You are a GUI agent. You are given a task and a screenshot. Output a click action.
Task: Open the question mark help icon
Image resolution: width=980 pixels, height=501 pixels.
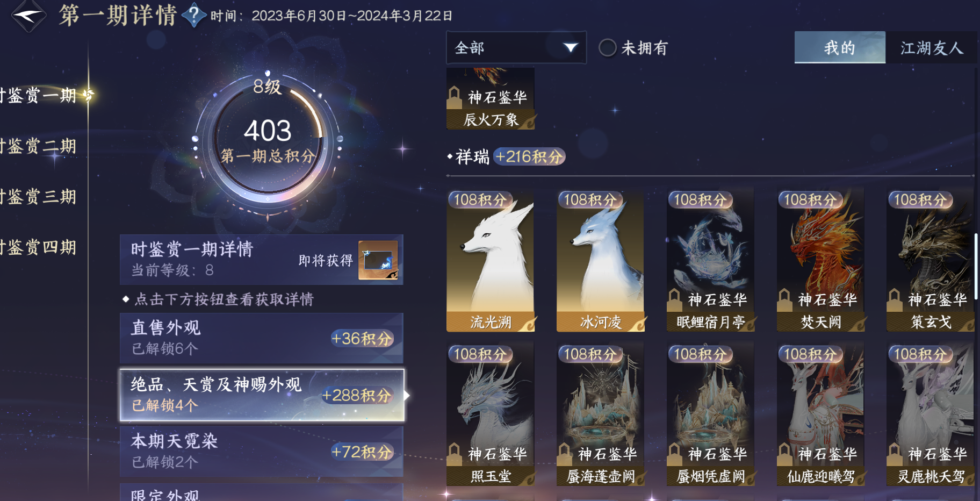pyautogui.click(x=194, y=15)
